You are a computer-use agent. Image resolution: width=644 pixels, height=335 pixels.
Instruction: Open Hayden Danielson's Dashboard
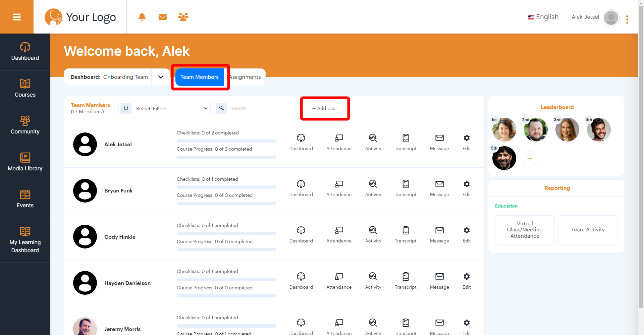[x=301, y=281]
